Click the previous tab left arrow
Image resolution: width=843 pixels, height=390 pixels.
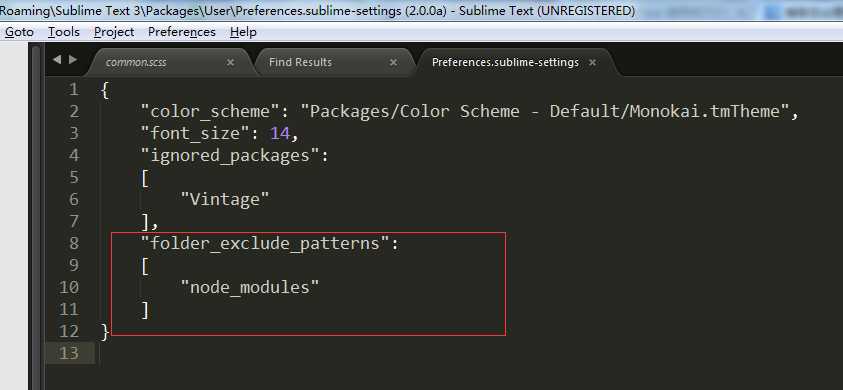click(56, 60)
